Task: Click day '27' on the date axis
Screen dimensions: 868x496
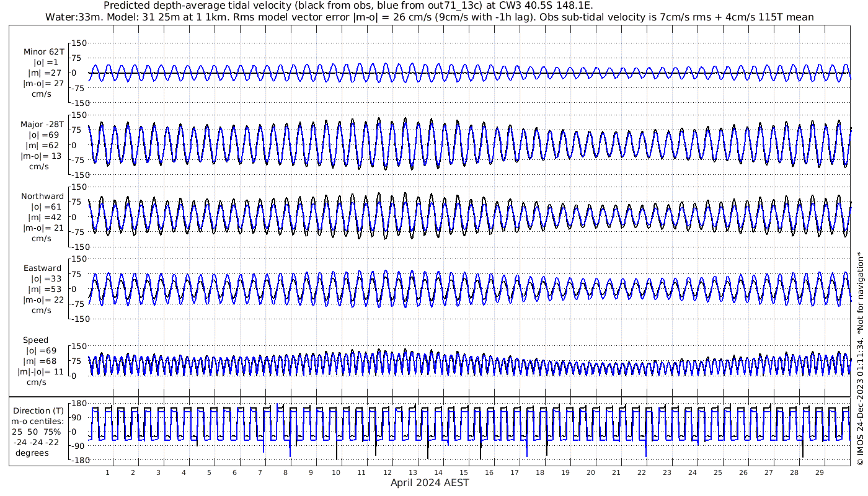Action: [x=768, y=472]
